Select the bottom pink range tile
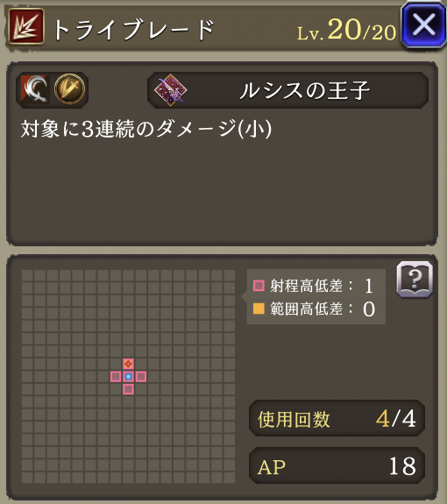Screen dimensions: 447x504 pyautogui.click(x=128, y=389)
